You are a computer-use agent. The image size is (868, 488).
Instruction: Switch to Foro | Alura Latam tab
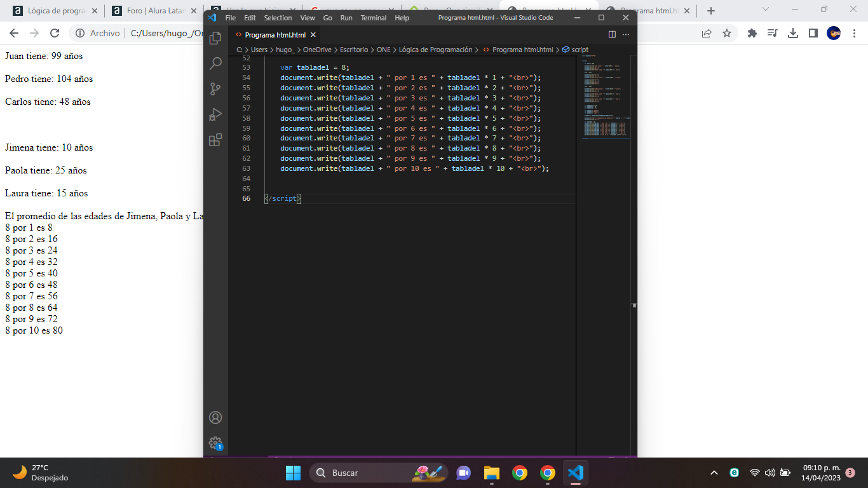click(154, 11)
